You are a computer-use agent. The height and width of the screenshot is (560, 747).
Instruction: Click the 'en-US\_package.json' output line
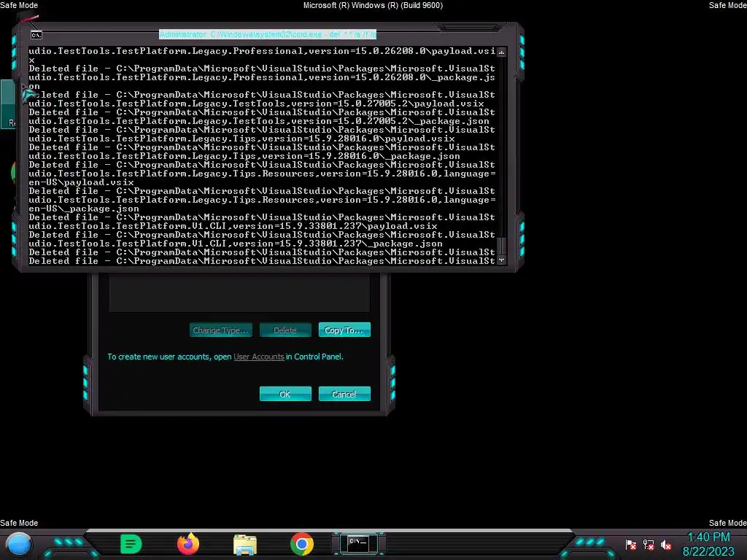pos(84,208)
